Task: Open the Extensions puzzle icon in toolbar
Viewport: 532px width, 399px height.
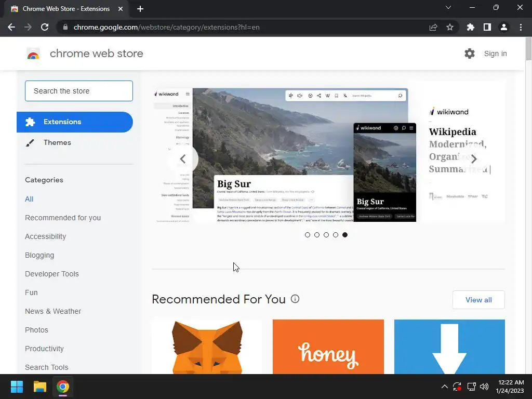Action: [x=470, y=27]
